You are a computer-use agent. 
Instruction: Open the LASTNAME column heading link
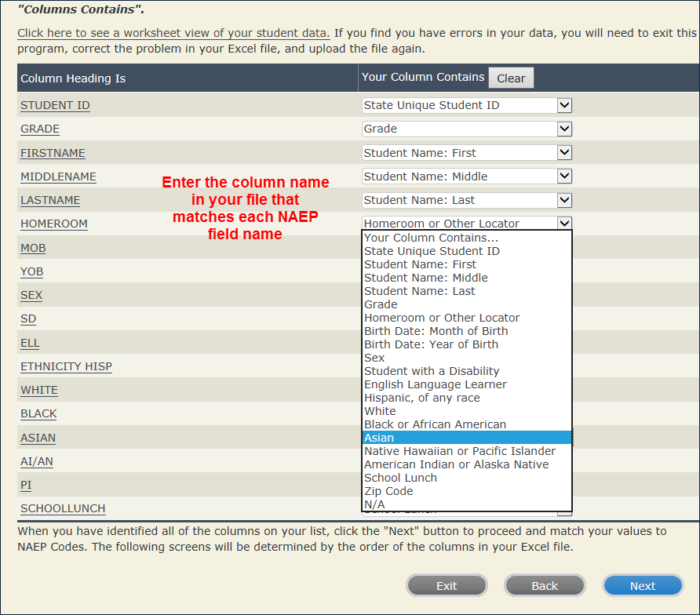click(50, 200)
